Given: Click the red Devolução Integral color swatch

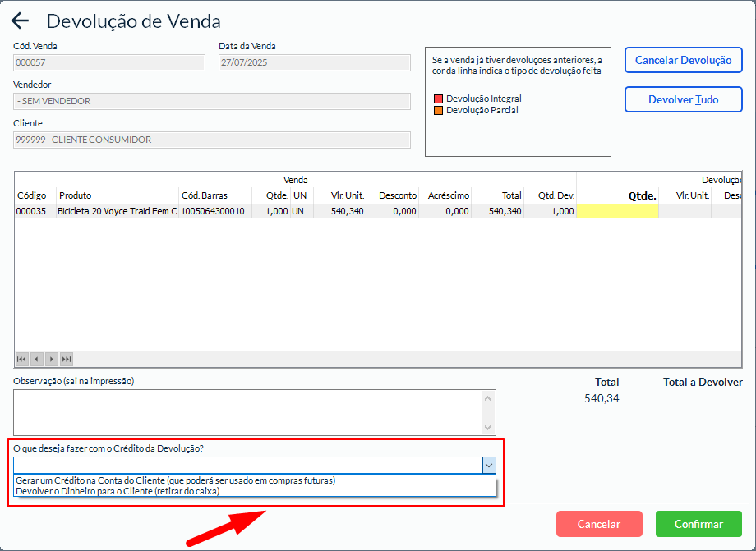Looking at the screenshot, I should 439,99.
